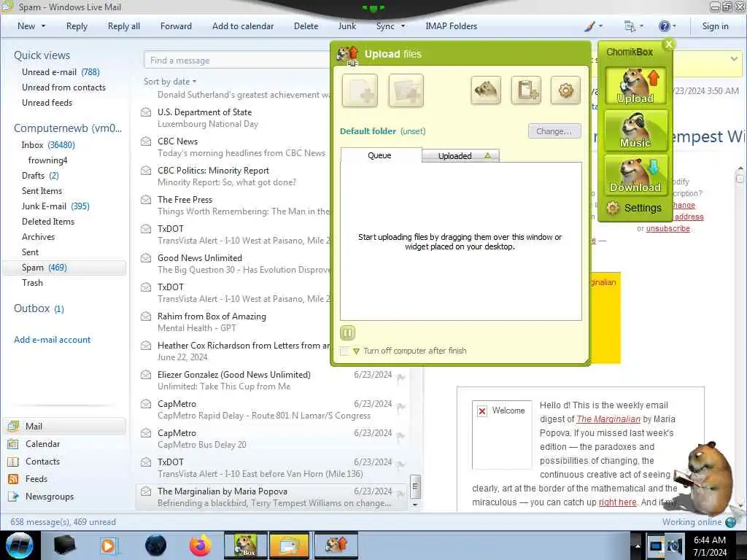Click Reply in the toolbar
The image size is (747, 560).
click(77, 26)
